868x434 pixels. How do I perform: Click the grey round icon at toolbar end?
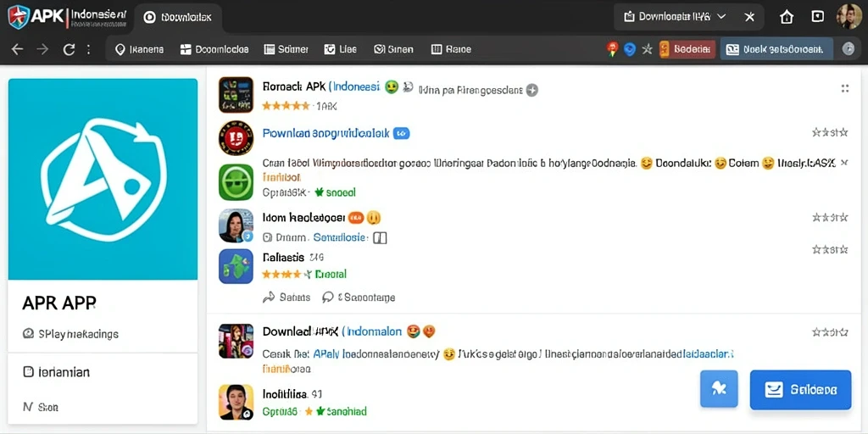click(848, 49)
